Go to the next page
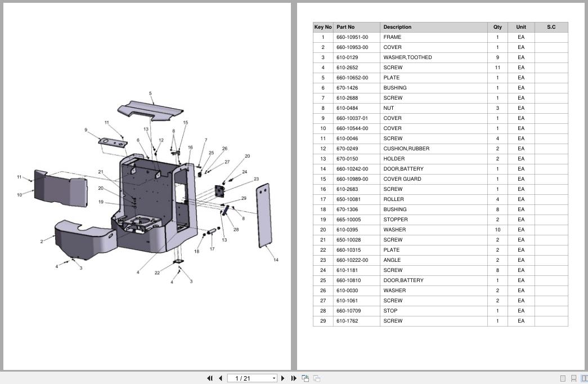The image size is (588, 384). 283,378
